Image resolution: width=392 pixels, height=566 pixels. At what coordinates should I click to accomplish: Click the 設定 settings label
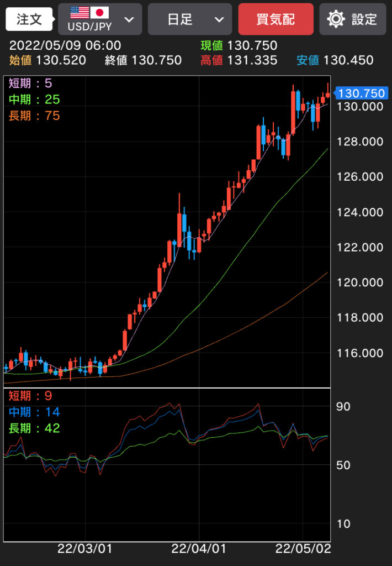pos(364,19)
